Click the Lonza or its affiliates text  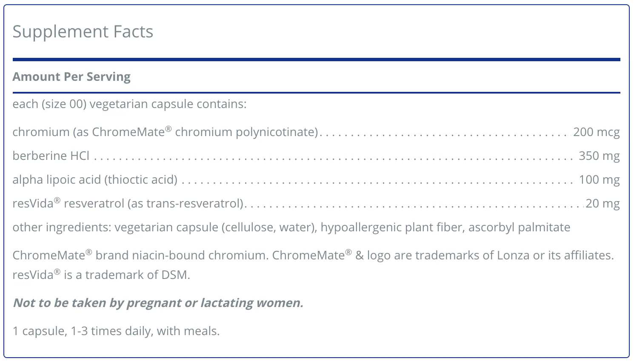554,255
